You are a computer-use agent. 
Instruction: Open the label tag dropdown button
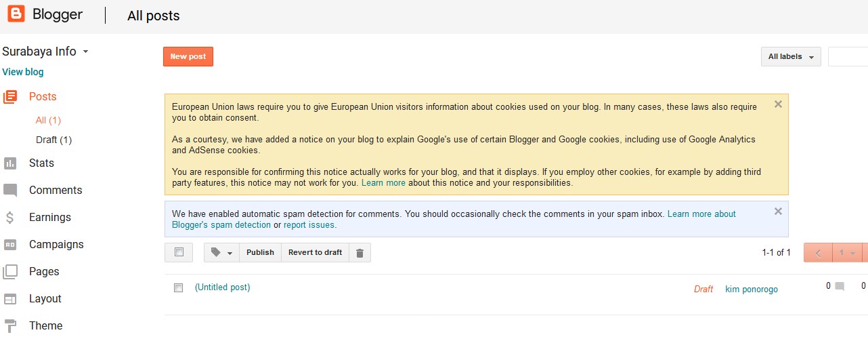click(x=221, y=253)
